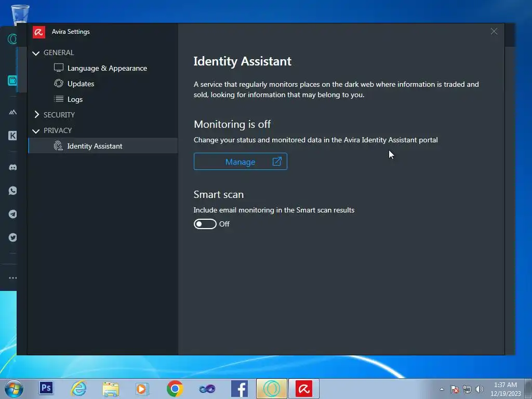Select Identity Assistant in the sidebar
The image size is (532, 399).
103,146
